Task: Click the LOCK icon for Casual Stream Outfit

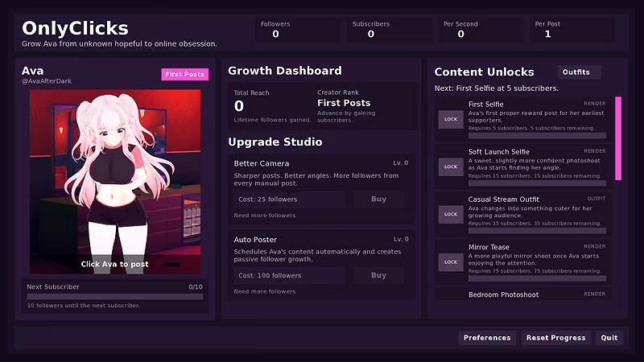Action: 451,215
